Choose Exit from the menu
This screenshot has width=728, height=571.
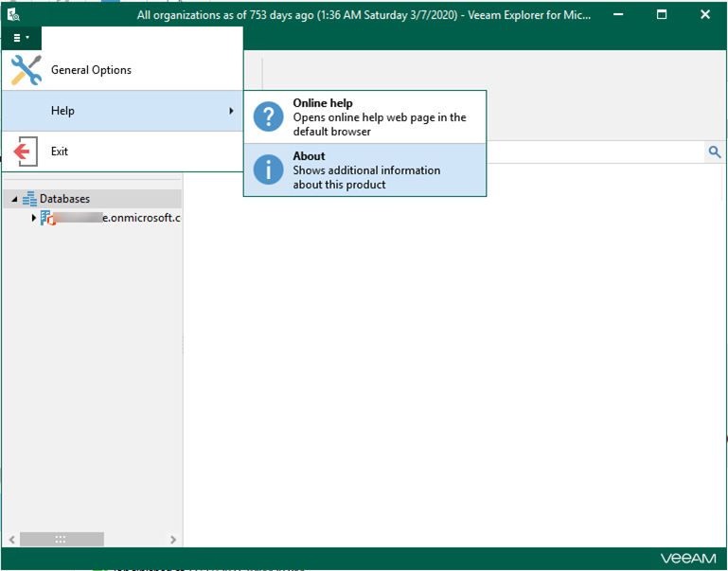[x=122, y=152]
